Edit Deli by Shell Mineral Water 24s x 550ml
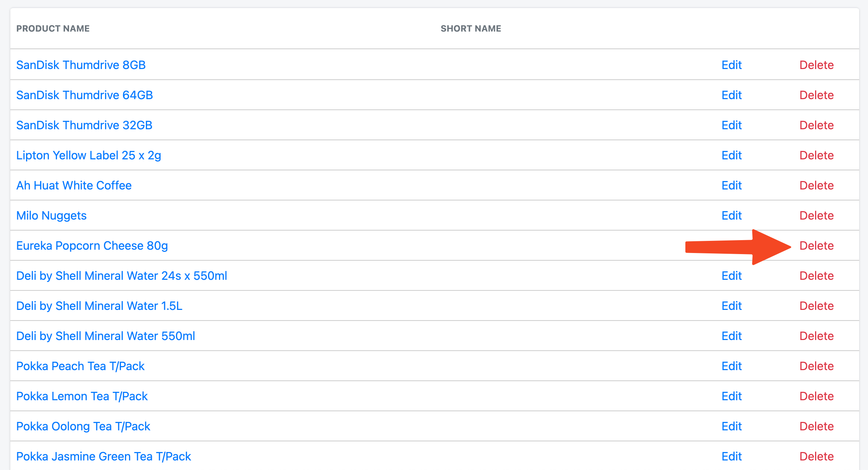Viewport: 868px width, 470px height. [x=731, y=276]
